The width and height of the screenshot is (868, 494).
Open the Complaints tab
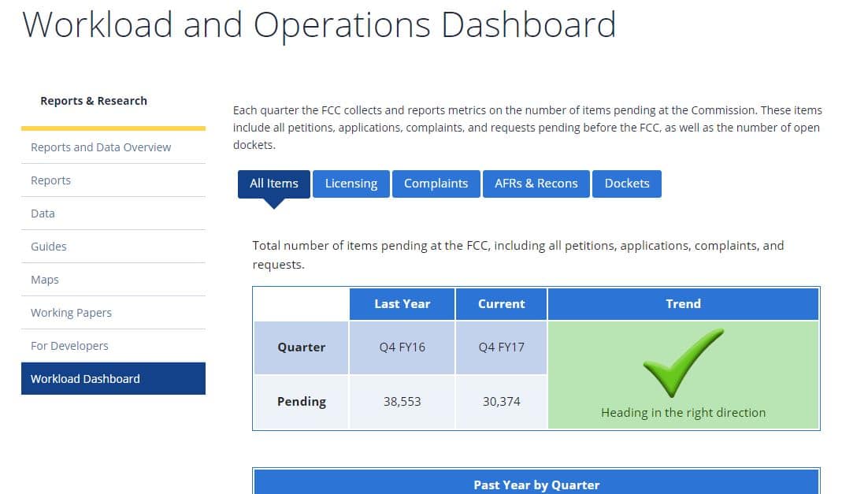[436, 184]
